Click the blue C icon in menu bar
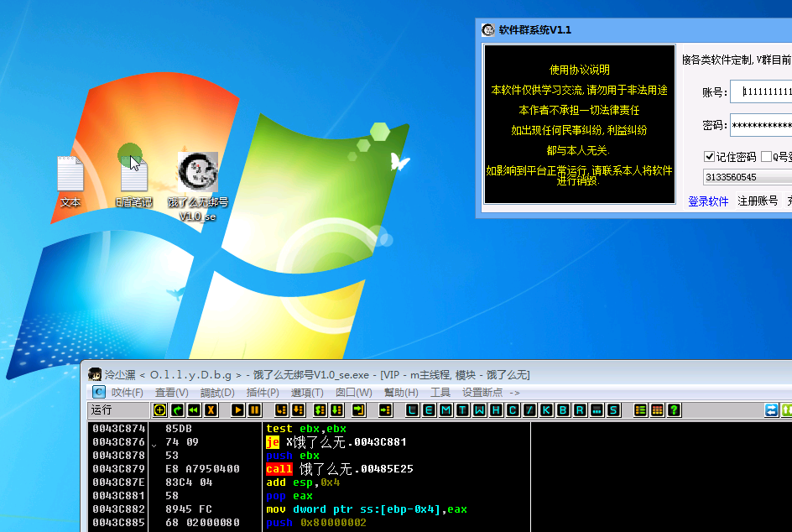This screenshot has height=532, width=792. coord(98,392)
